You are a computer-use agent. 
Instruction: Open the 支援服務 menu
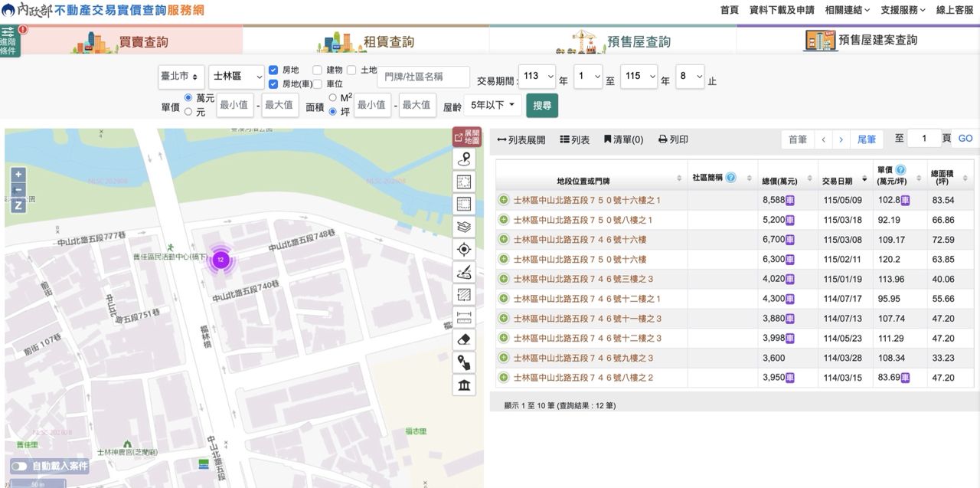(903, 10)
